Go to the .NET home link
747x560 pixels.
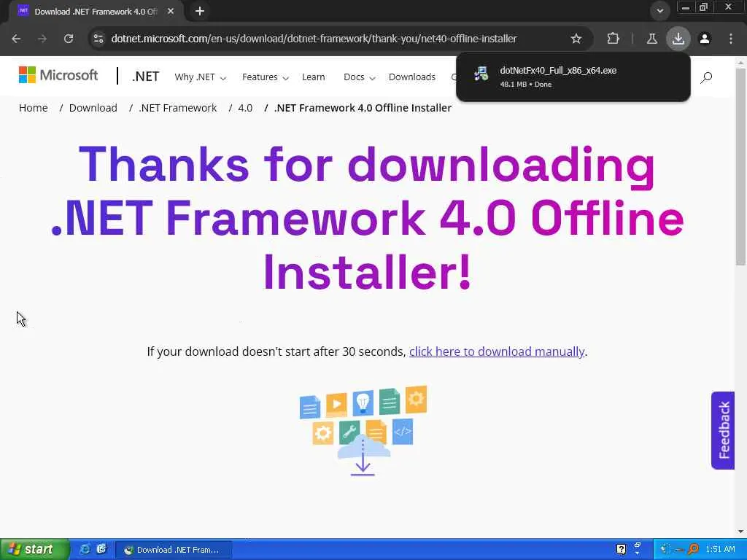(x=145, y=77)
